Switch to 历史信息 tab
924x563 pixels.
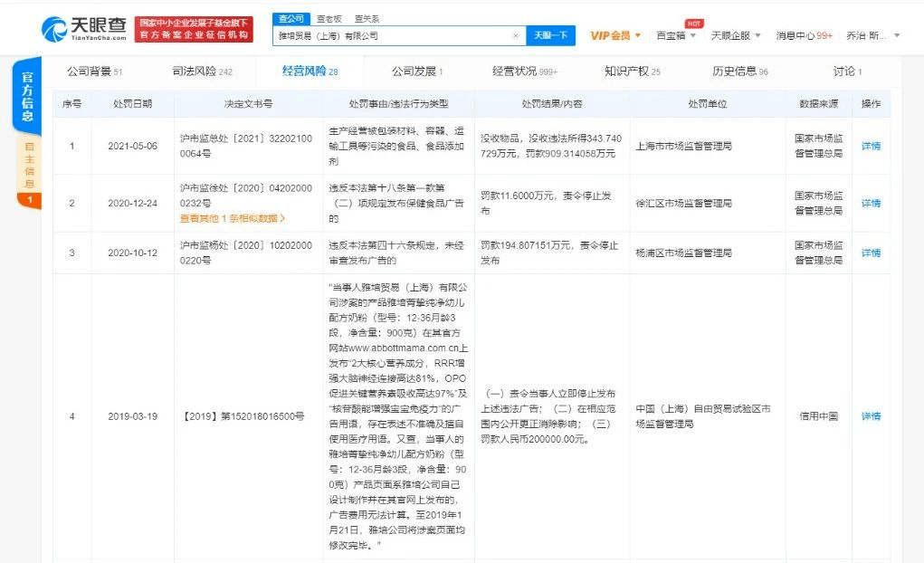tap(740, 72)
